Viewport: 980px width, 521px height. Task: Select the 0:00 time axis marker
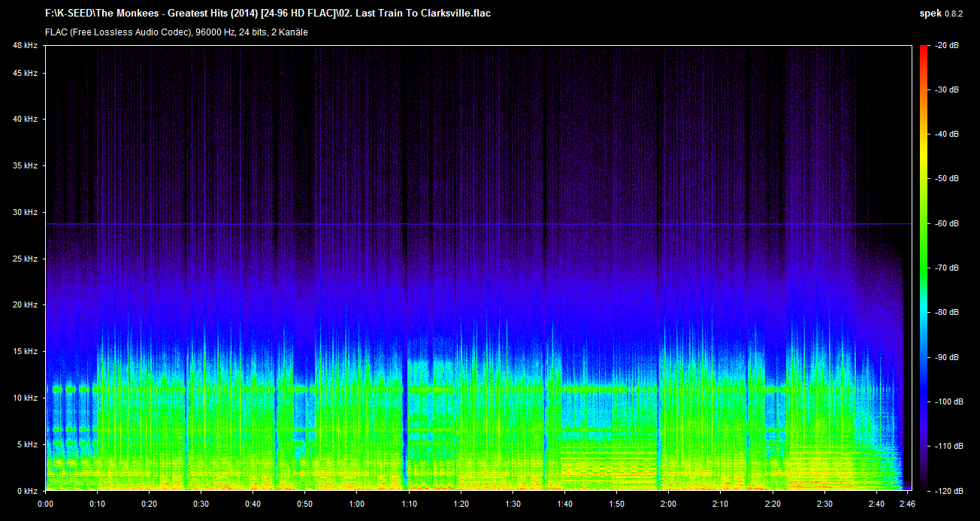tap(46, 504)
